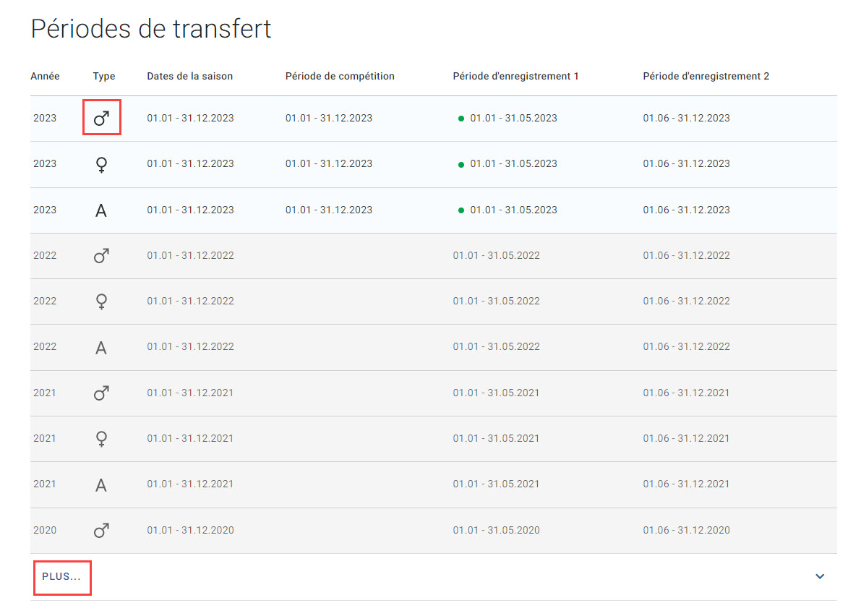Click the Année column header
Viewport: 861px width, 616px height.
point(45,77)
